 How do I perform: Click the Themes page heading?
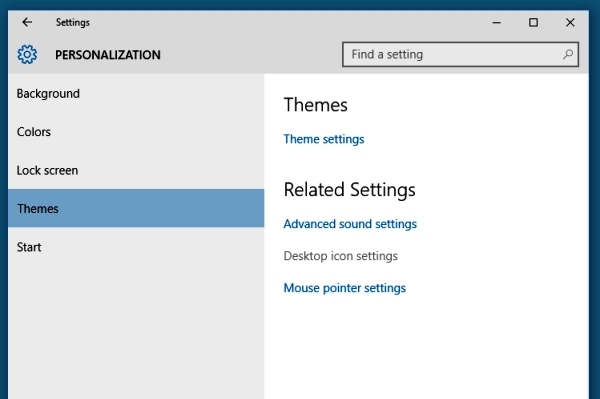(316, 105)
